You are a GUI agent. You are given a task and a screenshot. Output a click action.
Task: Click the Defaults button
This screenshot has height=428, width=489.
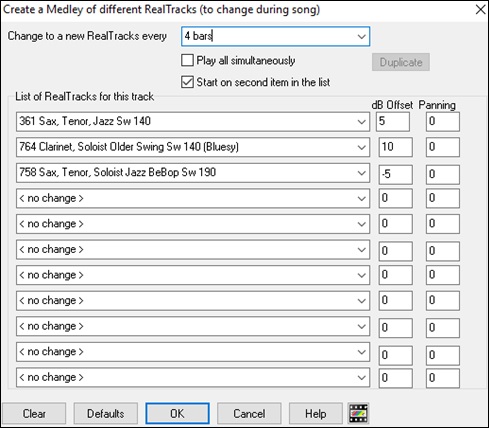106,414
